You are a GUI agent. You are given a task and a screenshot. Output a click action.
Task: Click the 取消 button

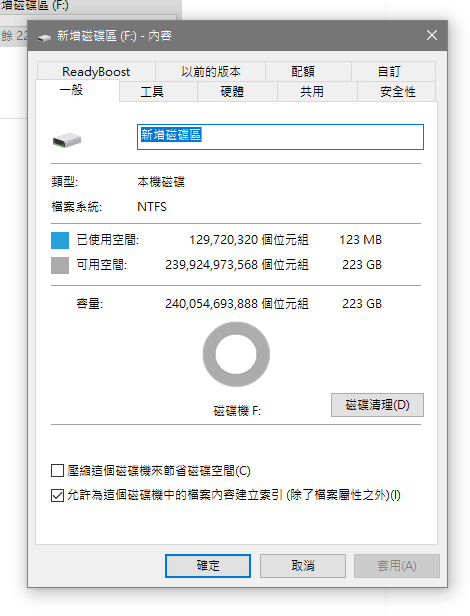tap(303, 566)
